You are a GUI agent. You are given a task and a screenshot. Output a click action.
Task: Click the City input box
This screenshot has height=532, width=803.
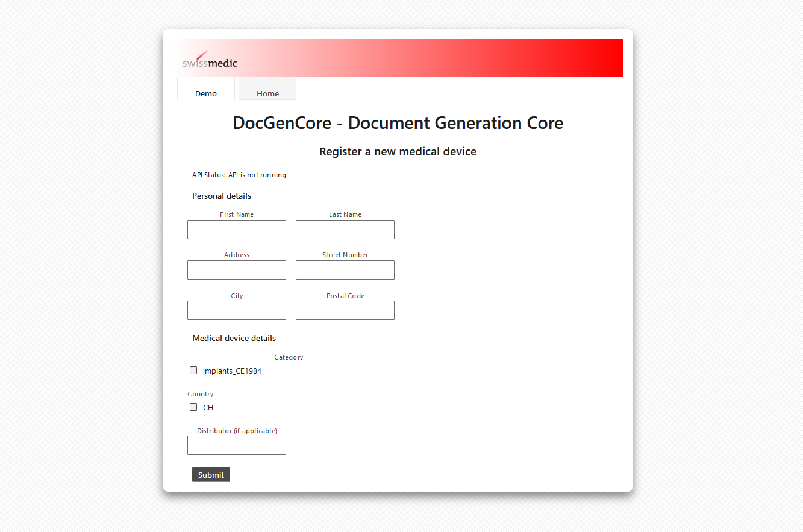pyautogui.click(x=237, y=310)
